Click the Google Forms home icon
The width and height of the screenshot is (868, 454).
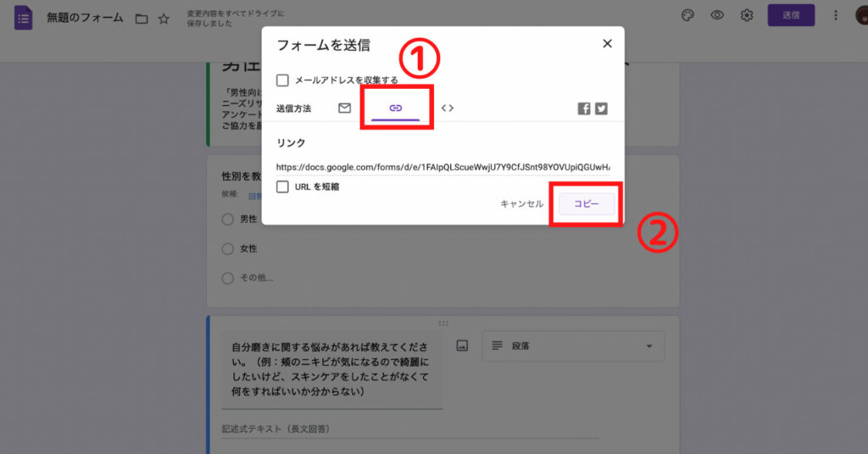coord(23,18)
